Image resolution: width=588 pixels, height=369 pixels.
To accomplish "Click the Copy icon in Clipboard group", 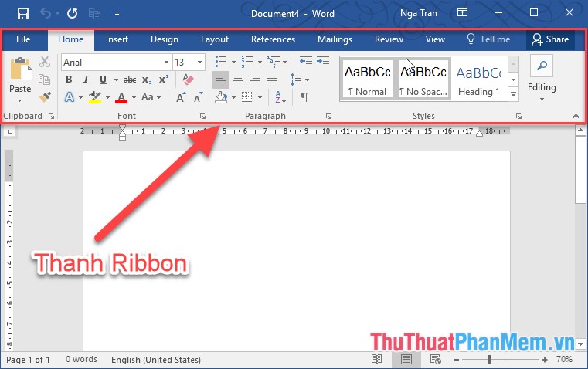I will (44, 79).
